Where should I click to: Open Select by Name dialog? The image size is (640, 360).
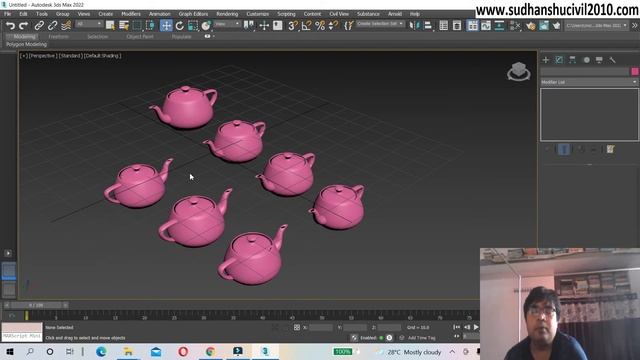tap(124, 26)
